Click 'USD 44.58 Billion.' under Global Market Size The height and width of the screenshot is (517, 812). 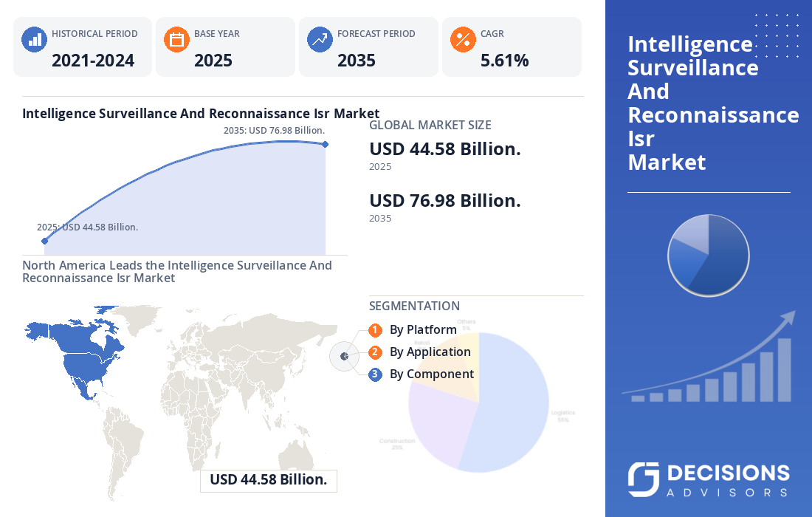tap(445, 149)
